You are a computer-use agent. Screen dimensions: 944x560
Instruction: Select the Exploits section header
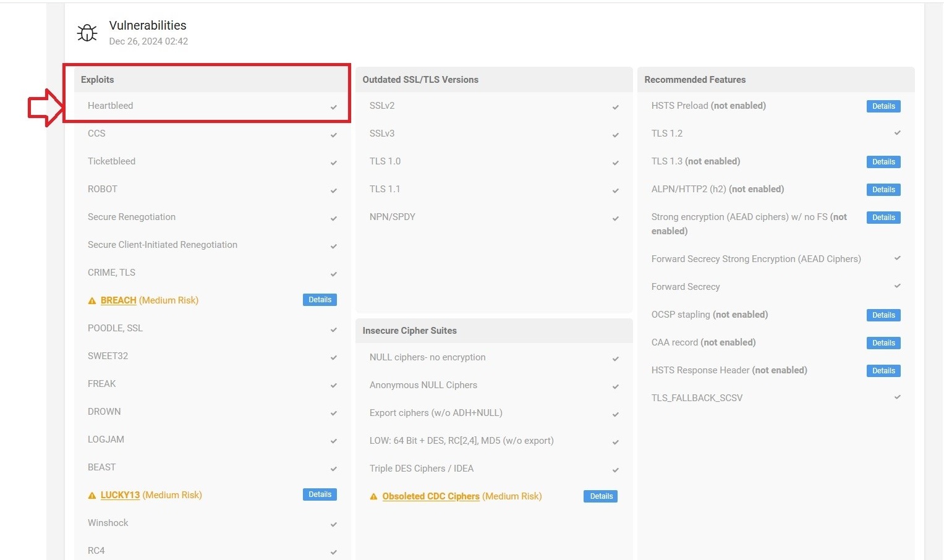click(98, 80)
